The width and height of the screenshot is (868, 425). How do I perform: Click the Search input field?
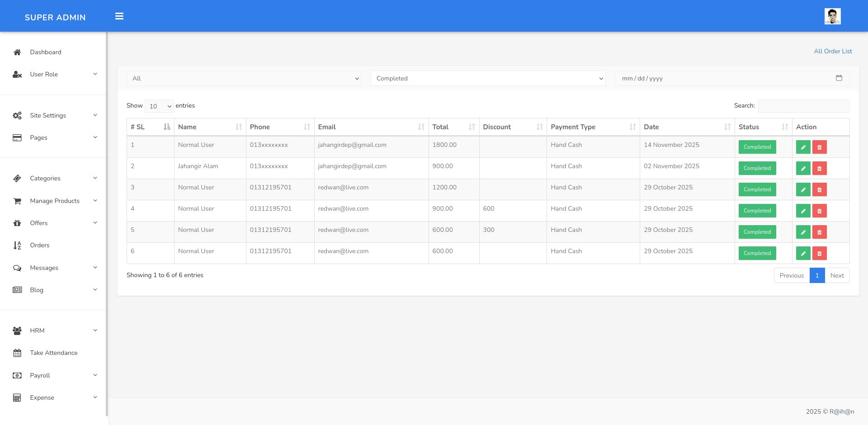coord(803,106)
